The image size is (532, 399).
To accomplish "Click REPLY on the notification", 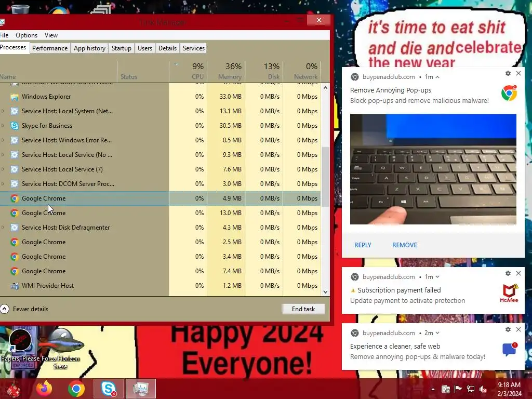I will pos(363,245).
